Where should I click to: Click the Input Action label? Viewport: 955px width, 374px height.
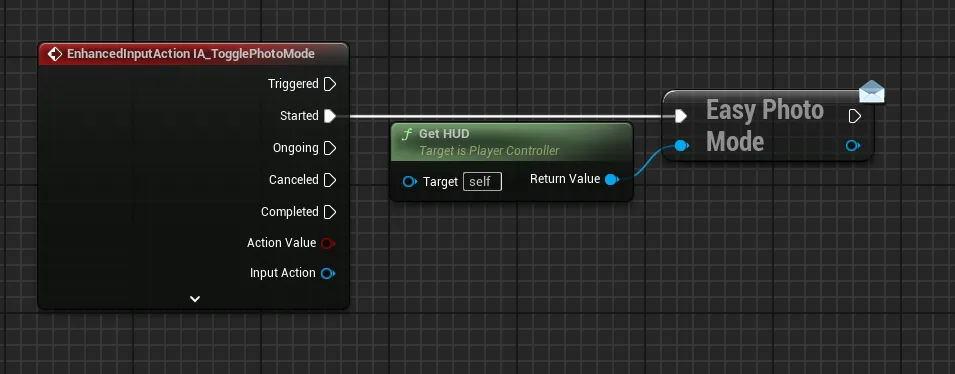(283, 273)
